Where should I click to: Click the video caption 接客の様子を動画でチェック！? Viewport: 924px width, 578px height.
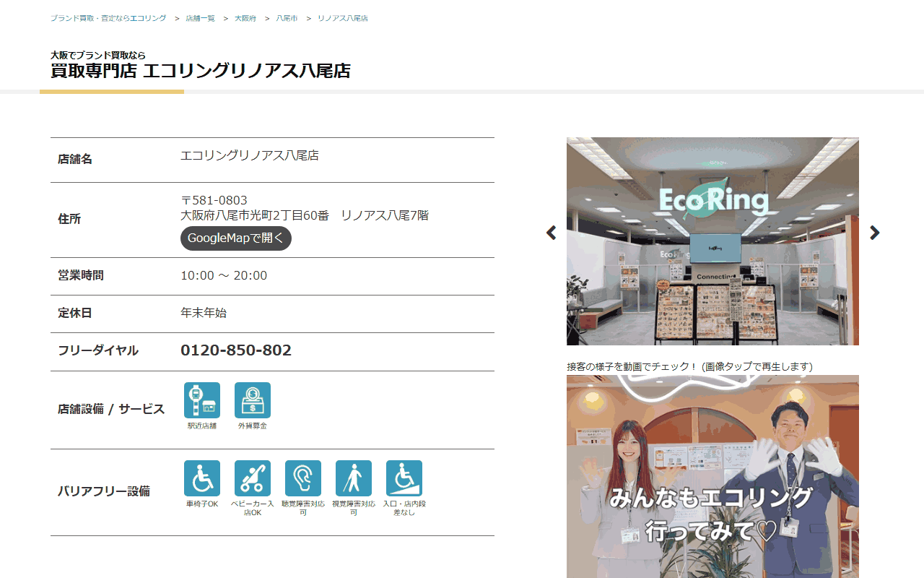(632, 366)
